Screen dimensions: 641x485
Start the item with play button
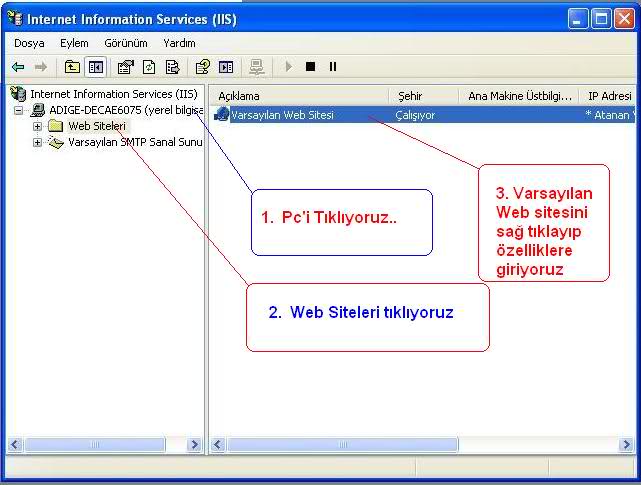click(x=289, y=66)
